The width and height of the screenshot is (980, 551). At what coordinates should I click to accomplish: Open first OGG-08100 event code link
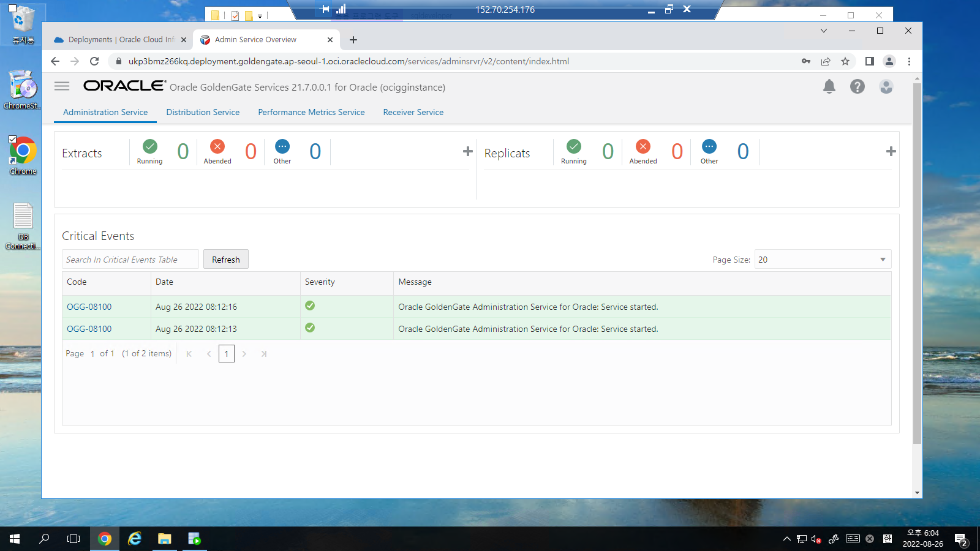coord(89,307)
